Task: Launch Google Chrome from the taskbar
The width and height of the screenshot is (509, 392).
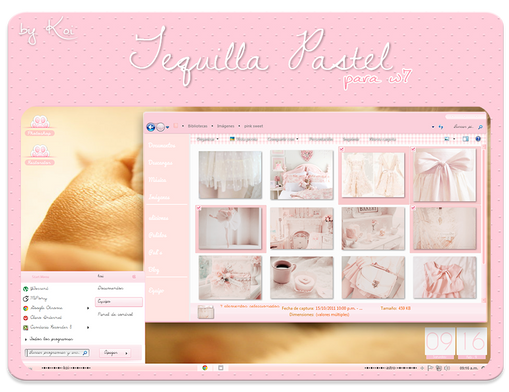Action: 205,368
